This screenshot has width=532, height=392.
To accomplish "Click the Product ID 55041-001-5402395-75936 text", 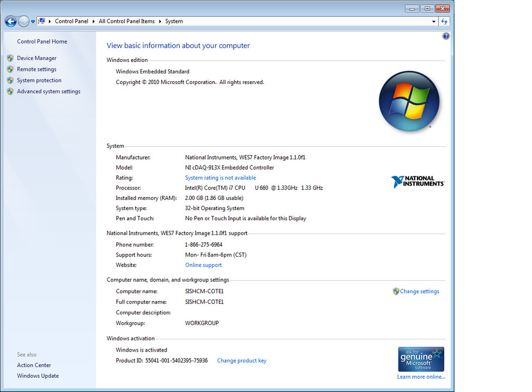I will click(162, 361).
